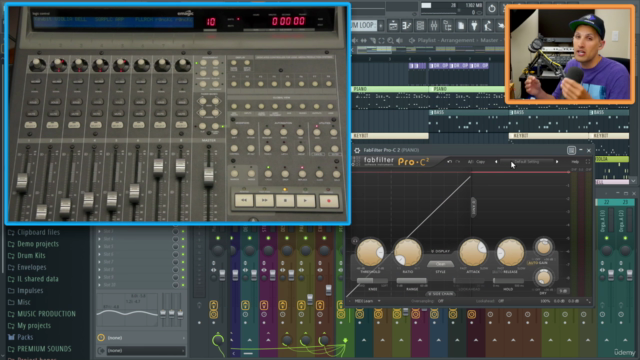Toggle A/B comparison in Pro-C 2
The width and height of the screenshot is (640, 360).
click(470, 162)
